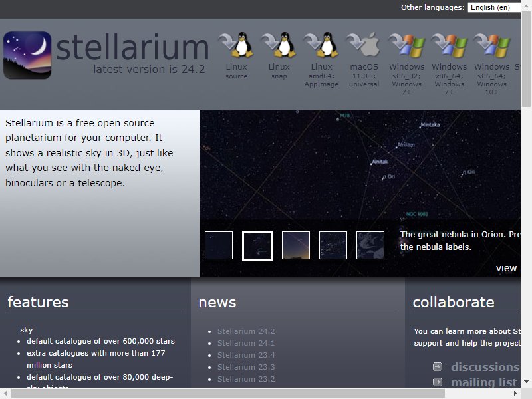
Task: Open the Stellarium 24.2 news link
Action: click(x=246, y=331)
